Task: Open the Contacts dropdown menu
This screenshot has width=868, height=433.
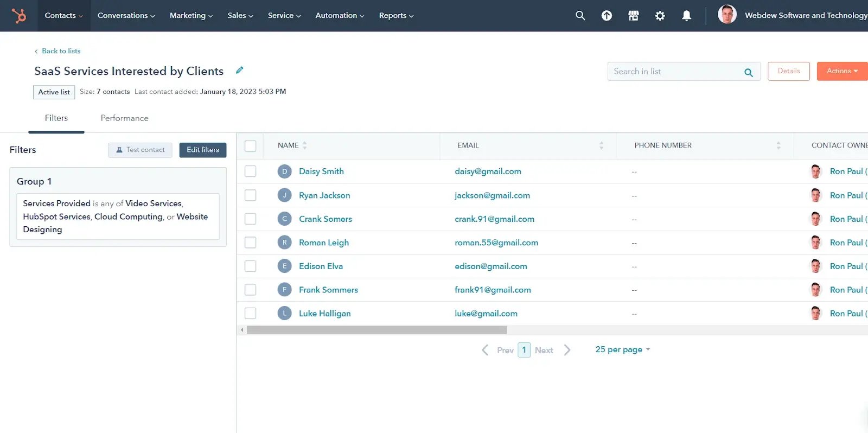Action: (64, 16)
